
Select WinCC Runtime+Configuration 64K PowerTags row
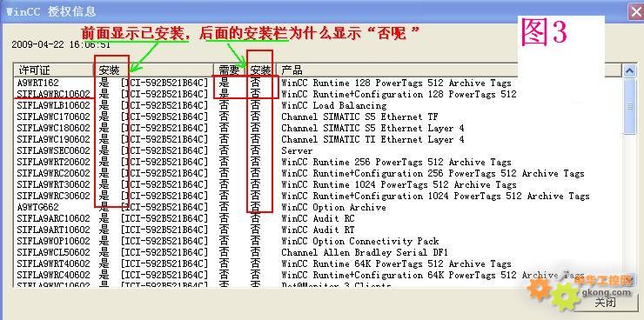coord(318,275)
